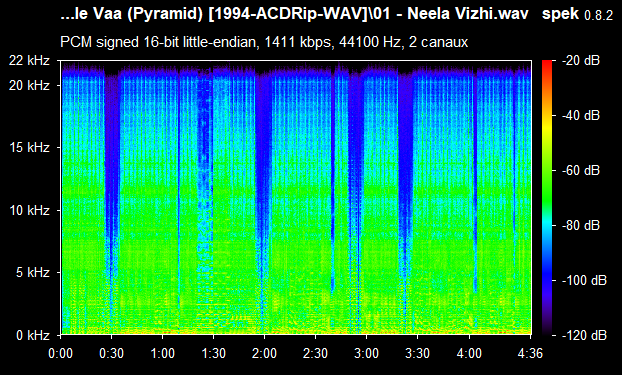Image resolution: width=622 pixels, height=375 pixels.
Task: Select the 3:30 time marker
Action: 417,353
